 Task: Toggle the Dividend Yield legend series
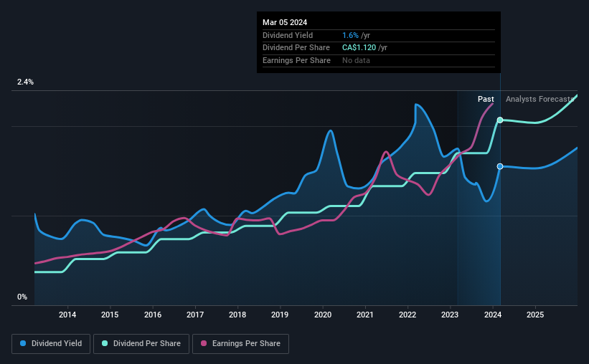pyautogui.click(x=51, y=344)
